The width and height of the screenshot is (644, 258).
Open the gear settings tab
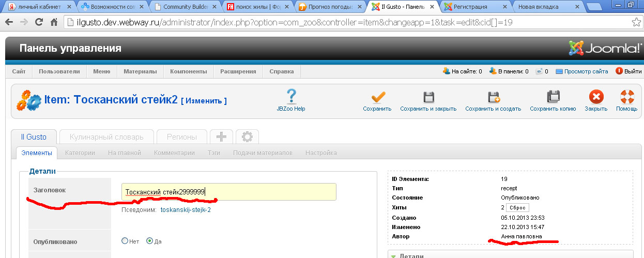[x=247, y=137]
